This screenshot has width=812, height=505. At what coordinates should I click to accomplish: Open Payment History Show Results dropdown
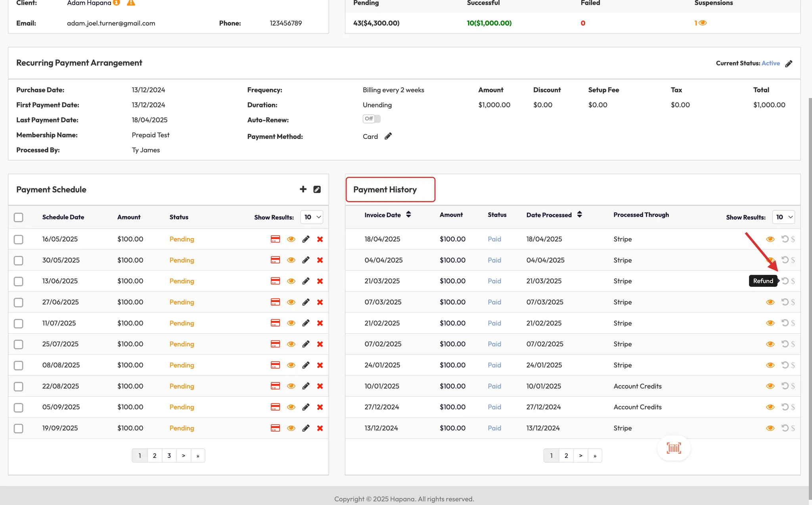click(x=783, y=217)
